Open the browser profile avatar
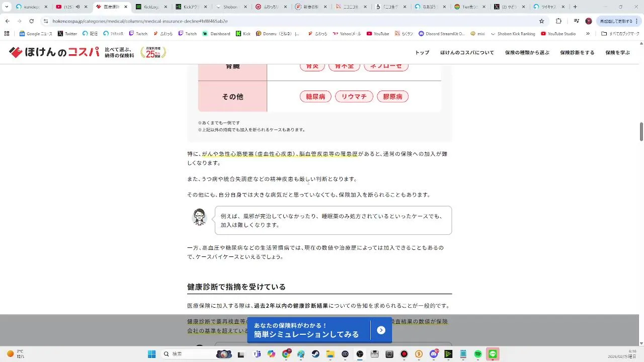 click(x=589, y=21)
